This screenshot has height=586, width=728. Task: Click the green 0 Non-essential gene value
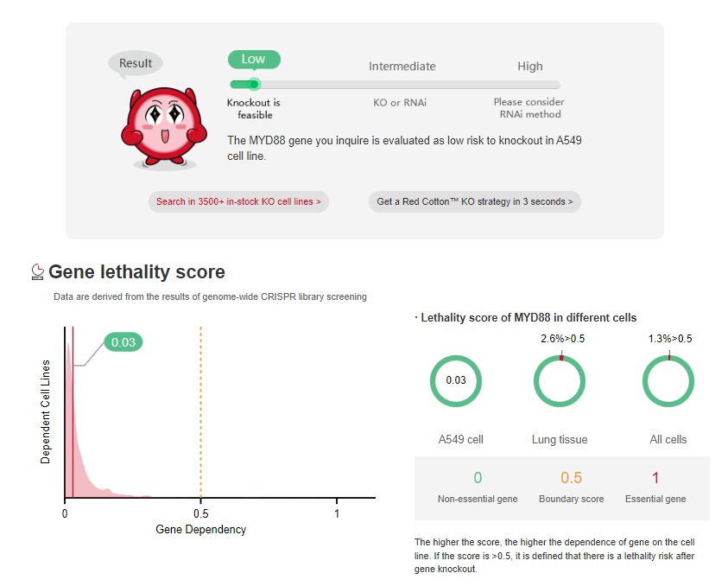(x=478, y=478)
